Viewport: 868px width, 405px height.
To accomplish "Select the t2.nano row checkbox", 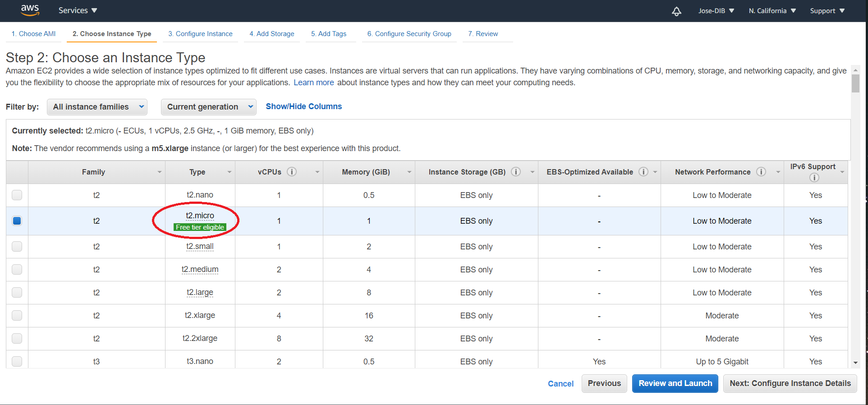I will pyautogui.click(x=17, y=195).
